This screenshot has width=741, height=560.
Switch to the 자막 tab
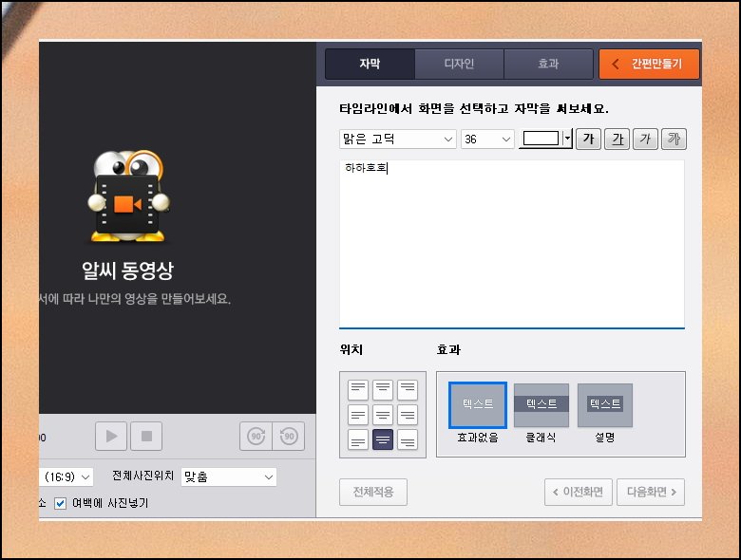(x=370, y=64)
